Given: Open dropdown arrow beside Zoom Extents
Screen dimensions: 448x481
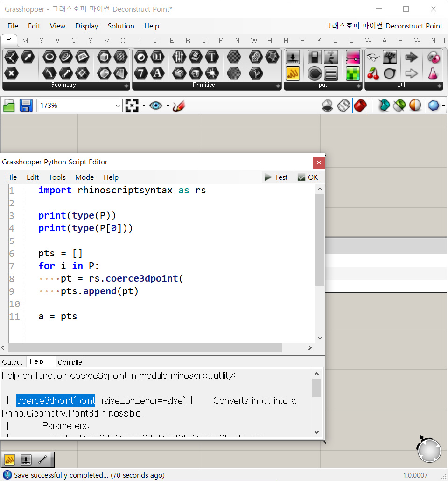Looking at the screenshot, I should pyautogui.click(x=144, y=106).
